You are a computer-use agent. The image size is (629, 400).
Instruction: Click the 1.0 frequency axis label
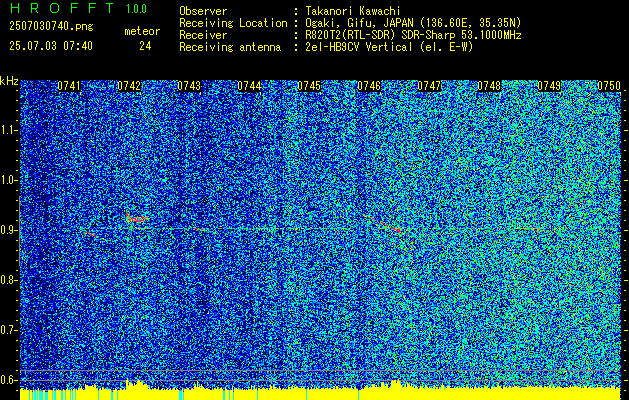[8, 180]
